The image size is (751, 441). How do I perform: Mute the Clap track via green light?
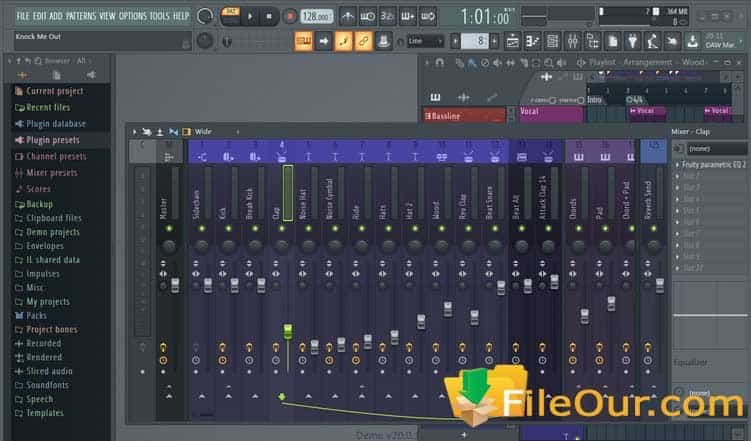pos(282,228)
